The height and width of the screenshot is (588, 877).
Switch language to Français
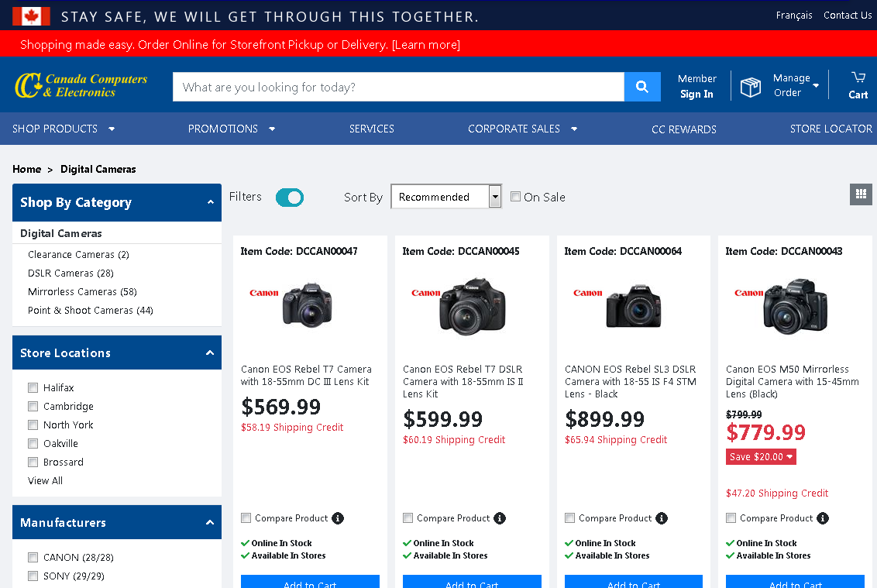793,15
